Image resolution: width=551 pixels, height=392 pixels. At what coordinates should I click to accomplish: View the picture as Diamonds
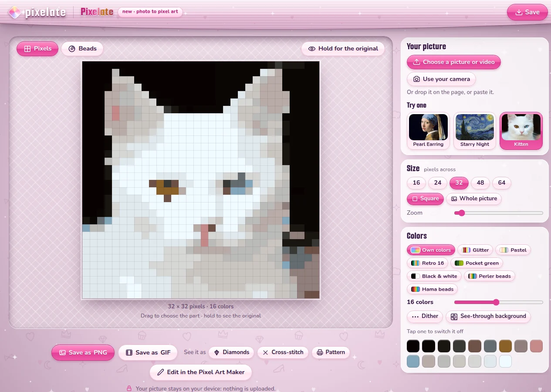coord(232,352)
